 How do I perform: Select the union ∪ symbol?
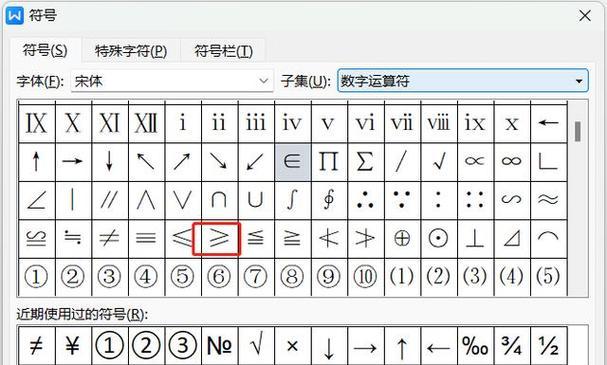[255, 200]
